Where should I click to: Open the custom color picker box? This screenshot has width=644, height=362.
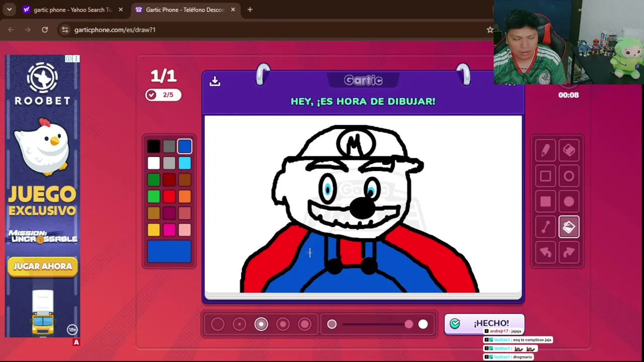coord(169,251)
